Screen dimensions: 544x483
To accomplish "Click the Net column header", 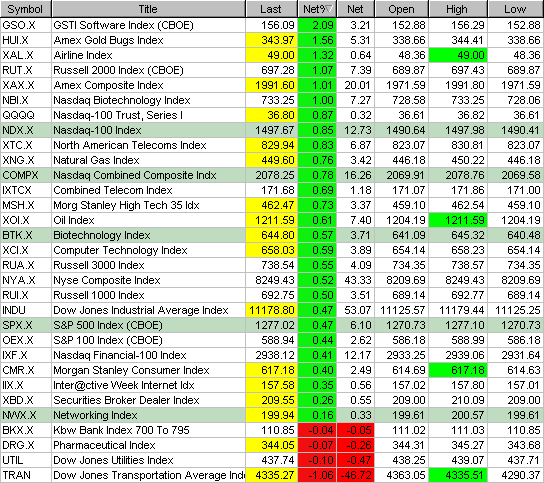I will [356, 9].
